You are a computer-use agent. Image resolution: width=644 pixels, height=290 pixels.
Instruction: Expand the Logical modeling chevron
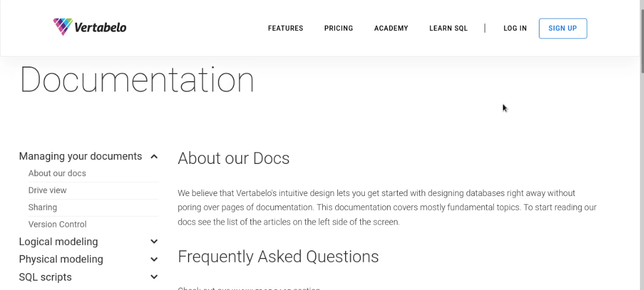point(154,242)
